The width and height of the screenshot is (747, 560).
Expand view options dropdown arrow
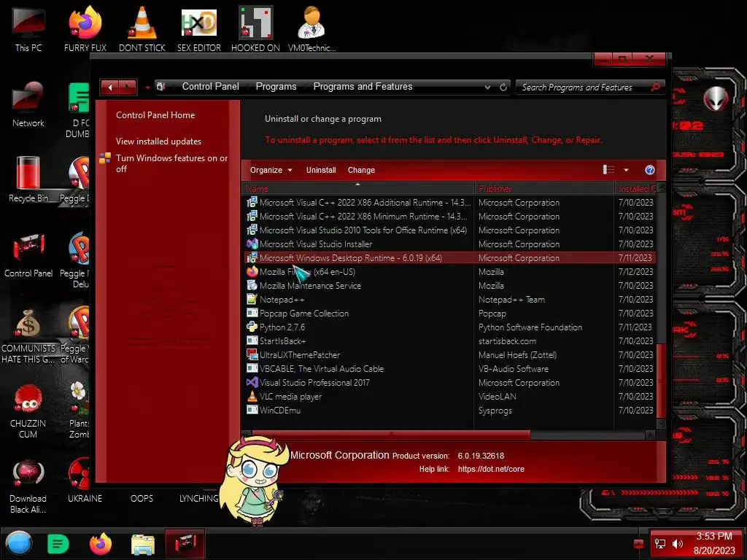coord(626,170)
